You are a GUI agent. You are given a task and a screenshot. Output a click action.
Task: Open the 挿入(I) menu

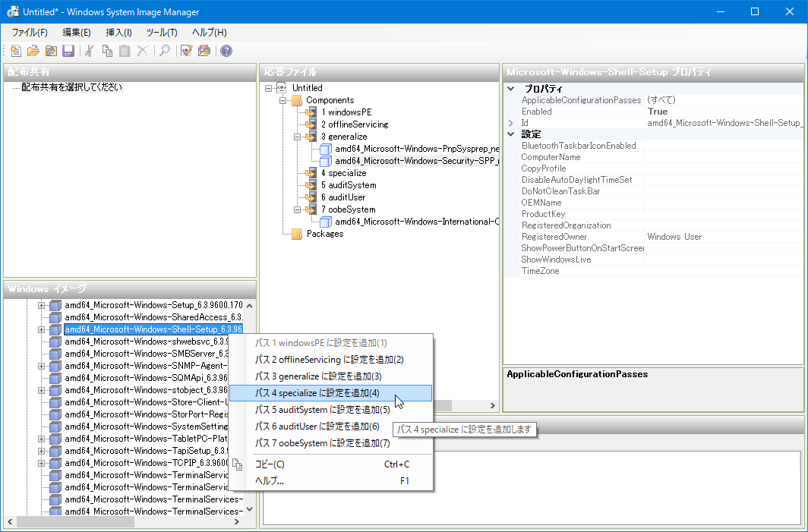(x=118, y=33)
